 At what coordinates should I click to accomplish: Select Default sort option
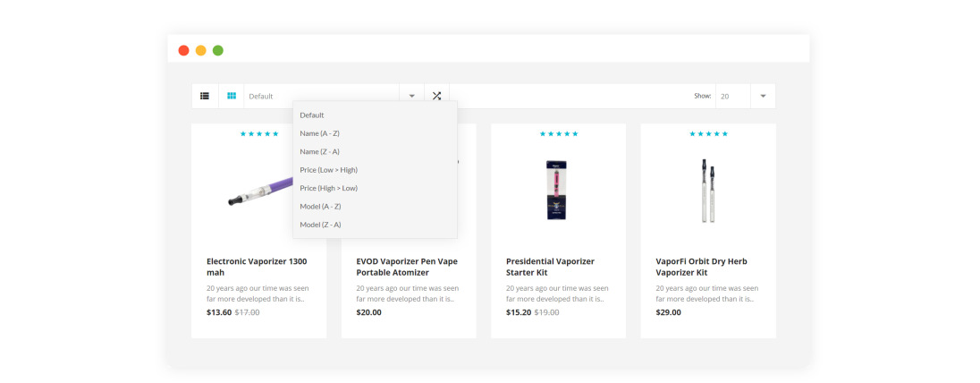pos(312,115)
